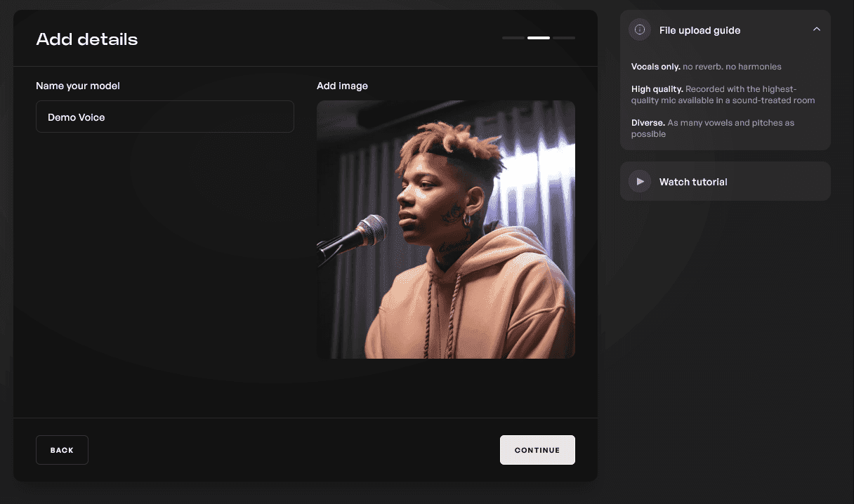Click the Add details heading
The width and height of the screenshot is (854, 504).
(x=87, y=39)
